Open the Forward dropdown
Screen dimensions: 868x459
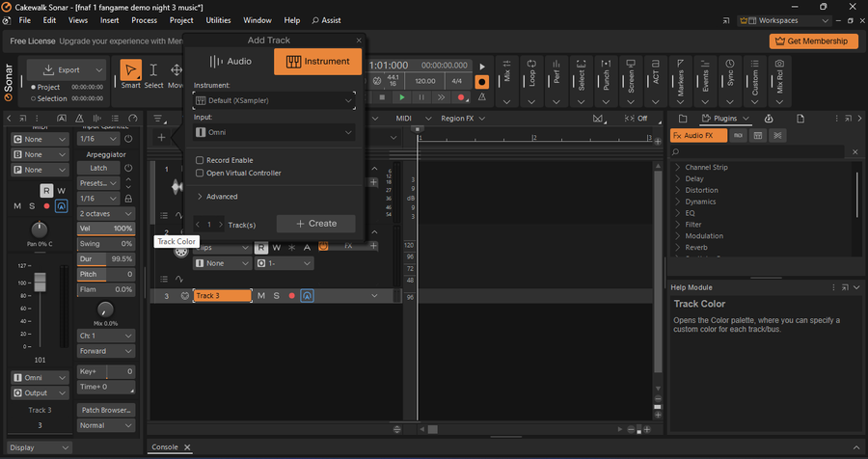[106, 351]
